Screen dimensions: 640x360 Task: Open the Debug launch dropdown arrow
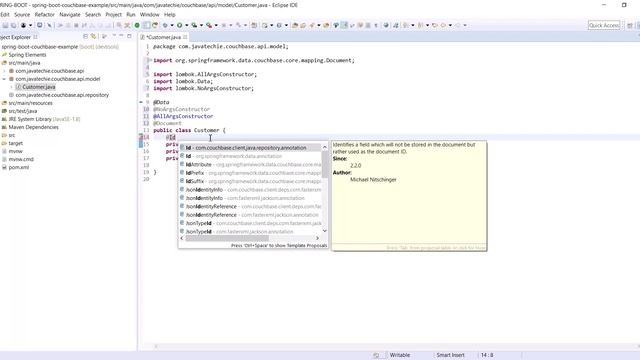pos(172,25)
